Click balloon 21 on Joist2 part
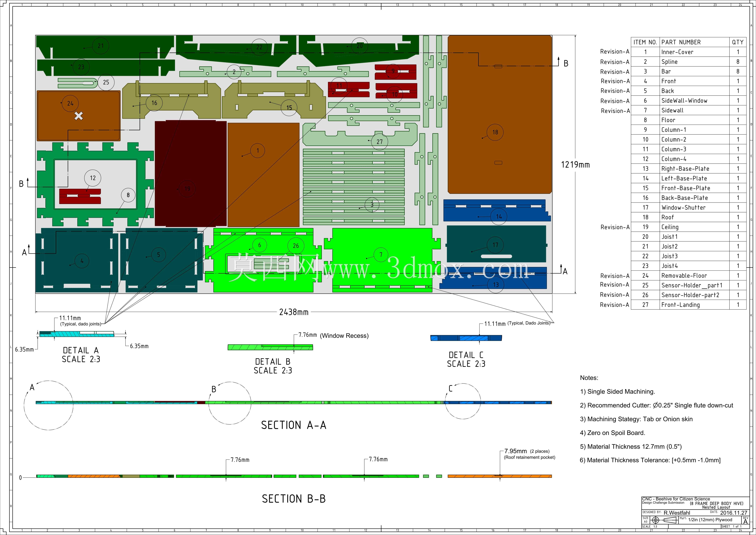 point(101,46)
